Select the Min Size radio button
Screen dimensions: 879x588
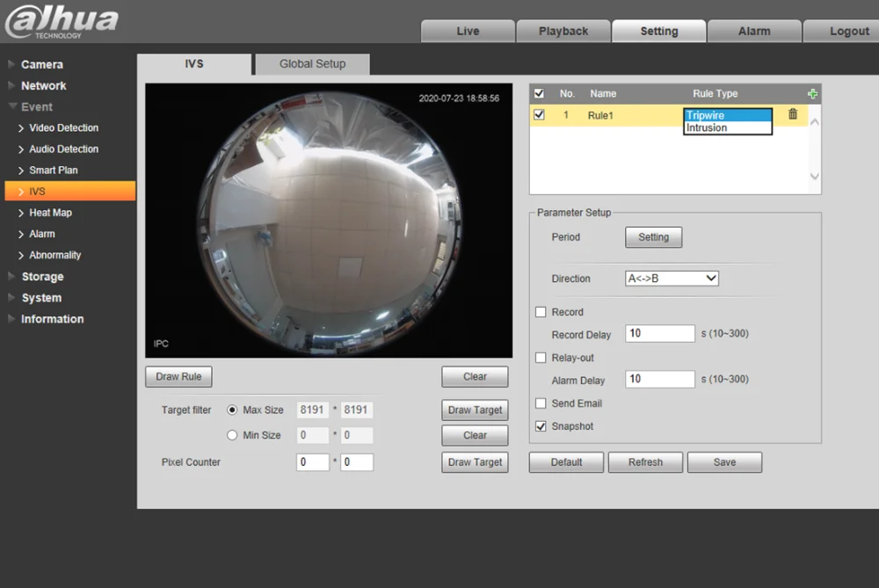(x=233, y=435)
